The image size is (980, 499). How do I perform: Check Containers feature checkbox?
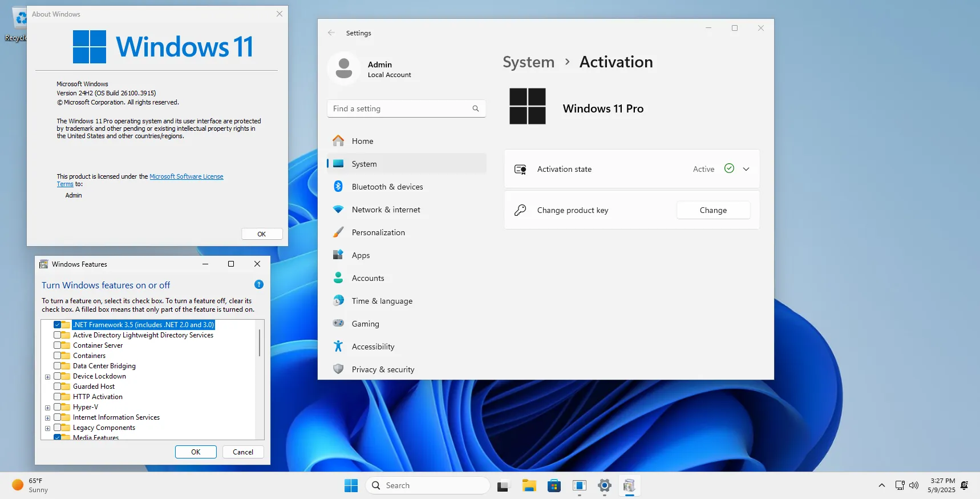[58, 356]
